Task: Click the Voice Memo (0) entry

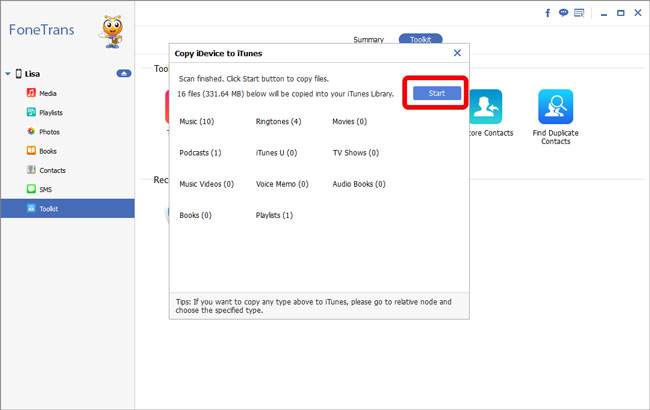Action: coord(282,184)
